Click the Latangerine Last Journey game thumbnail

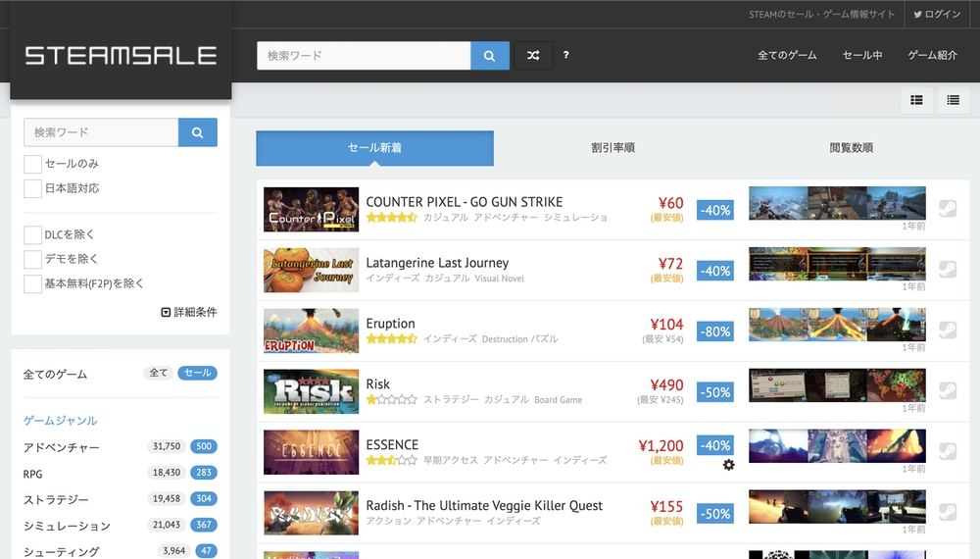(311, 271)
